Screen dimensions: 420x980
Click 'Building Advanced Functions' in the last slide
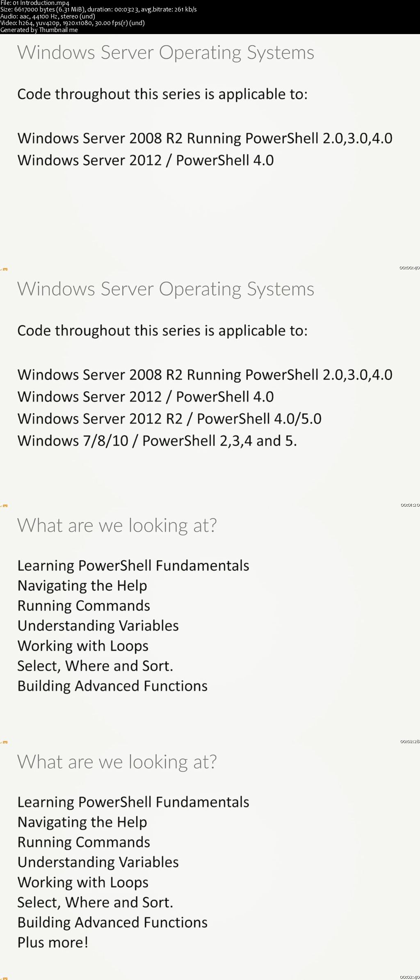[112, 922]
